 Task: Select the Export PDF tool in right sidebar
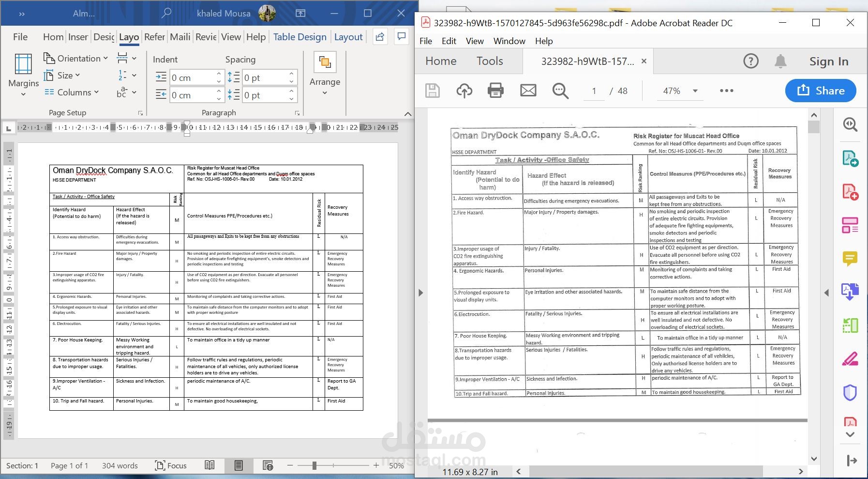850,158
